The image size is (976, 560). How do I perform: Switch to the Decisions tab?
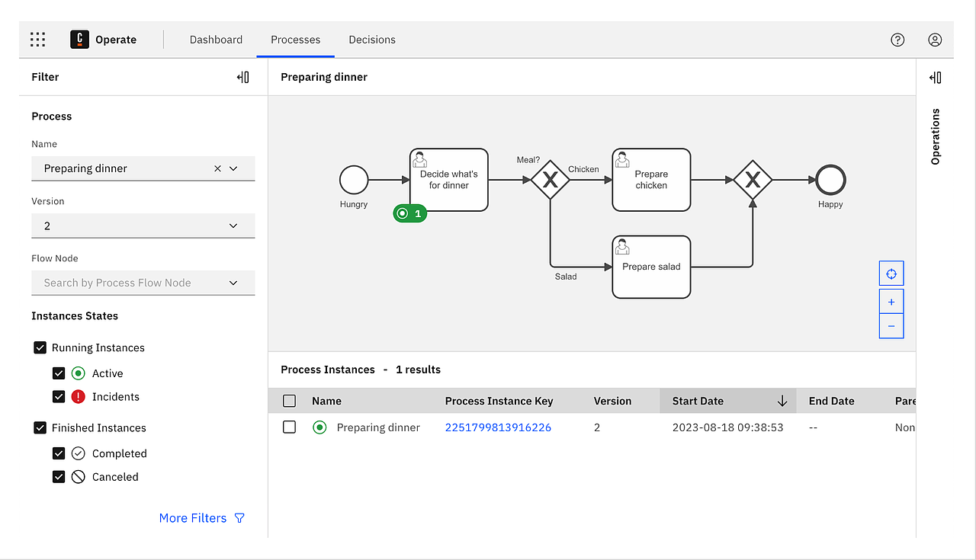point(372,40)
